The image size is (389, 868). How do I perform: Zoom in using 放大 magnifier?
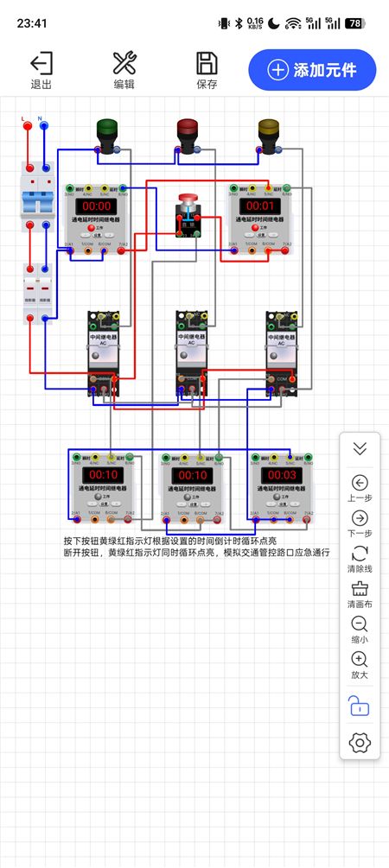(360, 665)
